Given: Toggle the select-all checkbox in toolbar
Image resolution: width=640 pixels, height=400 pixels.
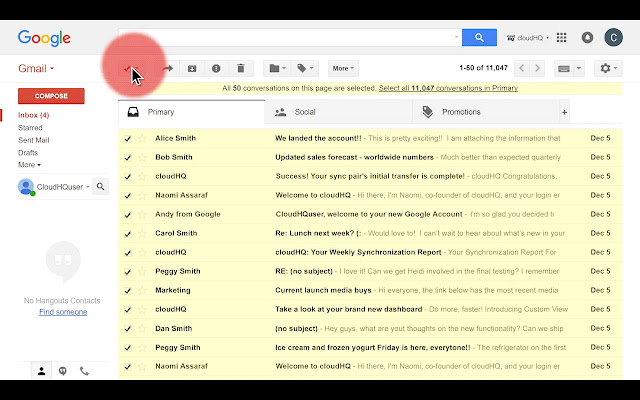Looking at the screenshot, I should [x=127, y=69].
